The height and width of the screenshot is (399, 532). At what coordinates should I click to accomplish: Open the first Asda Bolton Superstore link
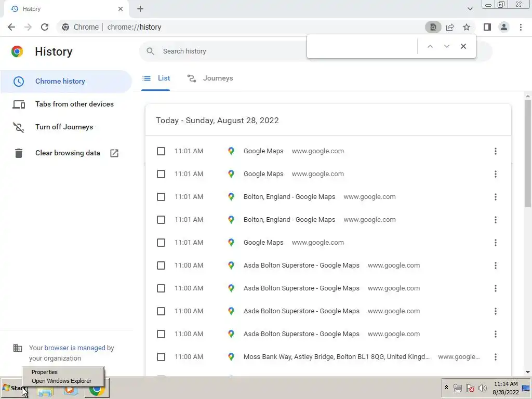[x=301, y=265]
